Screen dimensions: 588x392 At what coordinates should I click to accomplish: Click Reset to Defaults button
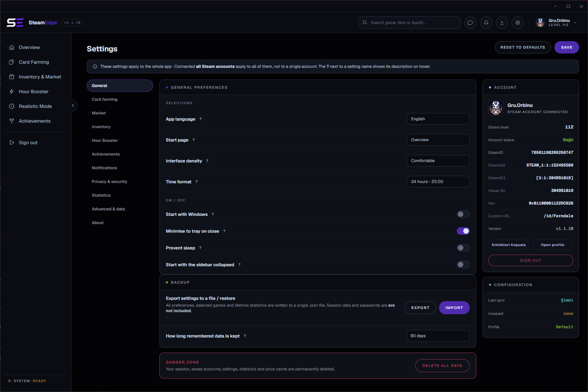523,47
